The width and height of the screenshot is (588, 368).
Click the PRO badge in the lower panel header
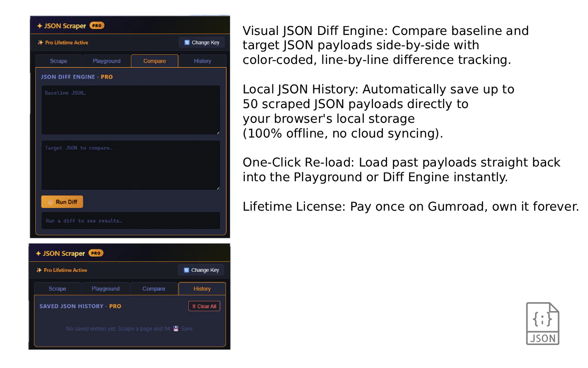[x=96, y=253]
